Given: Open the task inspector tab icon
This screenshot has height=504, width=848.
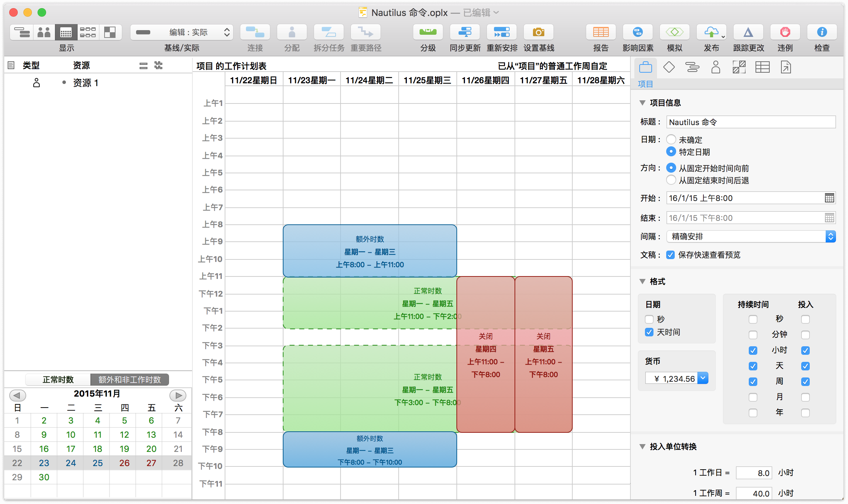Looking at the screenshot, I should tap(692, 67).
